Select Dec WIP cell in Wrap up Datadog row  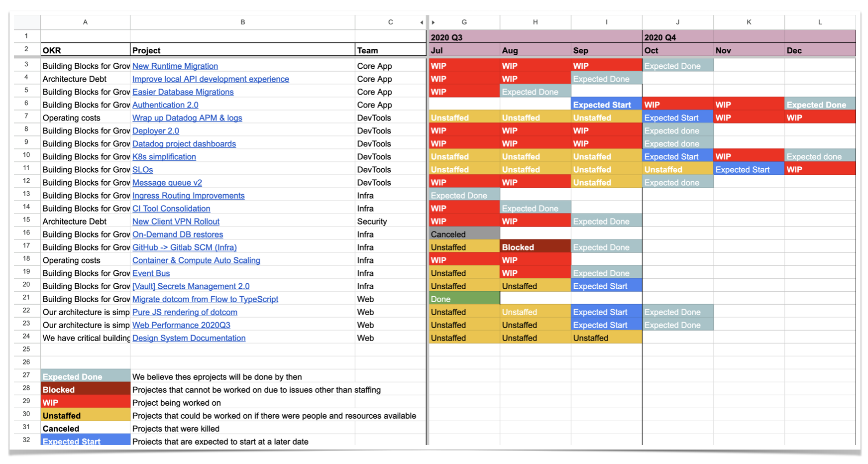click(820, 117)
